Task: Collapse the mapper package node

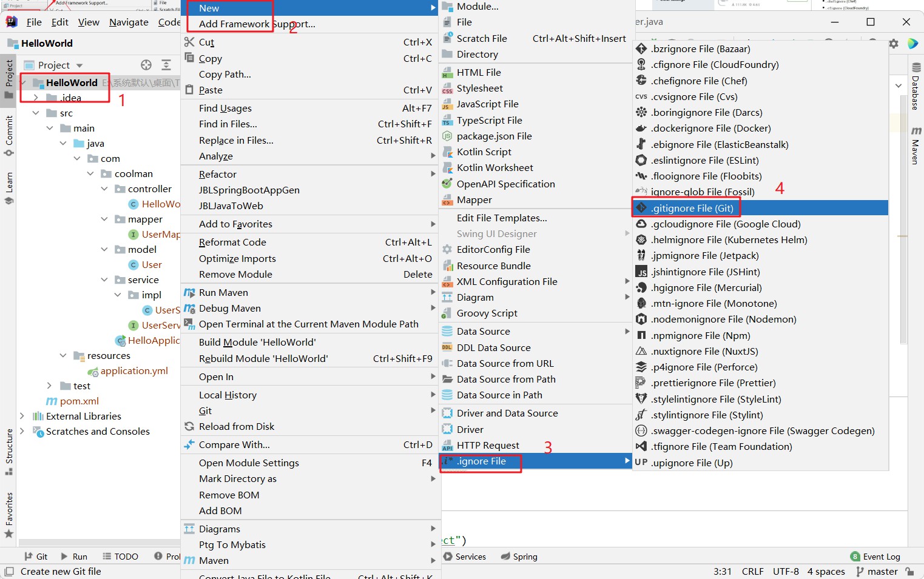Action: point(104,219)
